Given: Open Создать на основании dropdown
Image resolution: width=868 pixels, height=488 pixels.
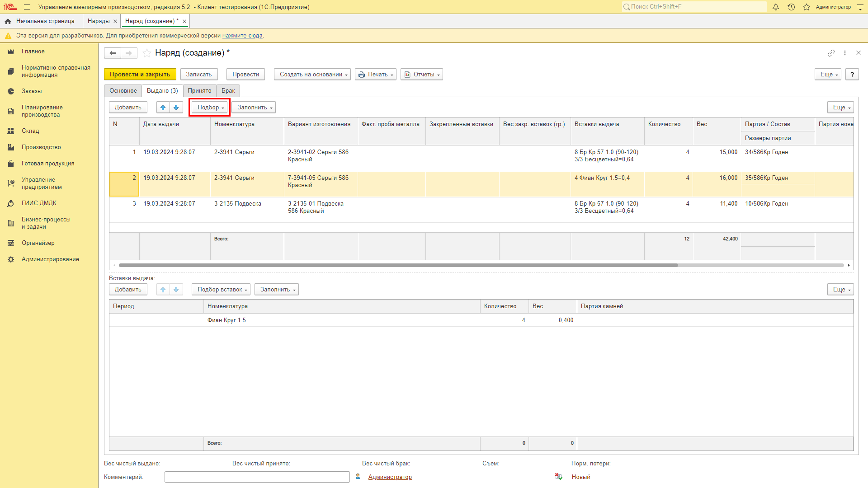Looking at the screenshot, I should 312,75.
